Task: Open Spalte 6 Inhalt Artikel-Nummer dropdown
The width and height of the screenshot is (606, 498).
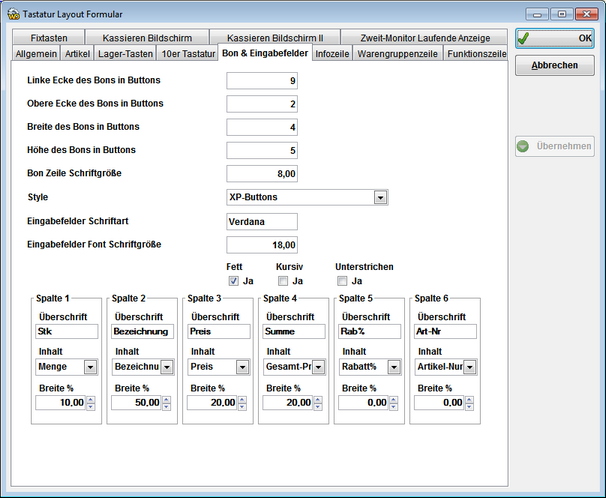Action: click(470, 367)
